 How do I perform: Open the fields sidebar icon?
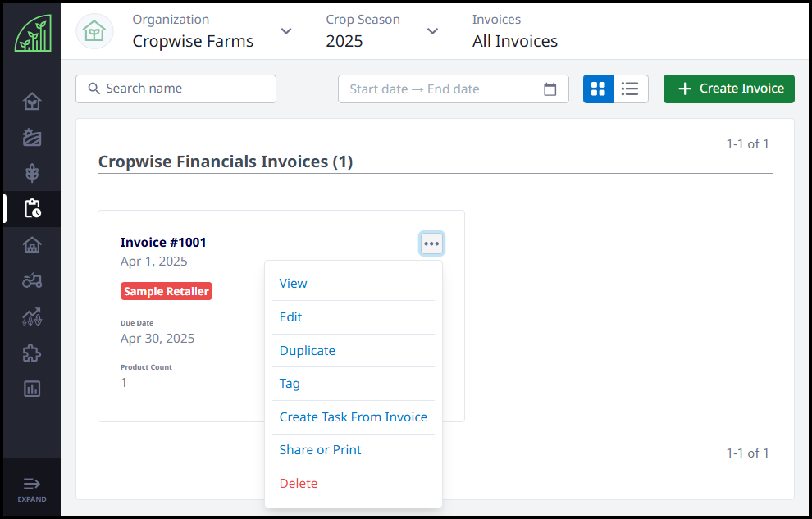(32, 138)
